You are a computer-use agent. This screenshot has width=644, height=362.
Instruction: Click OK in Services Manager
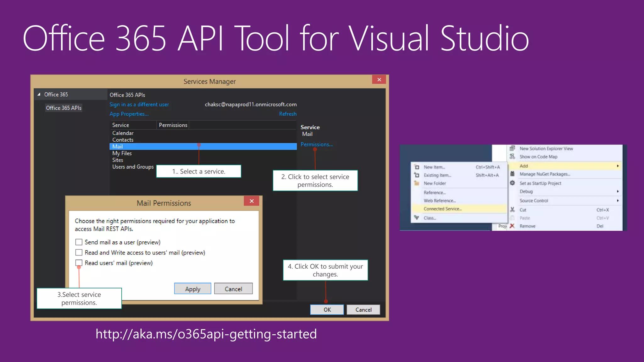click(x=327, y=310)
